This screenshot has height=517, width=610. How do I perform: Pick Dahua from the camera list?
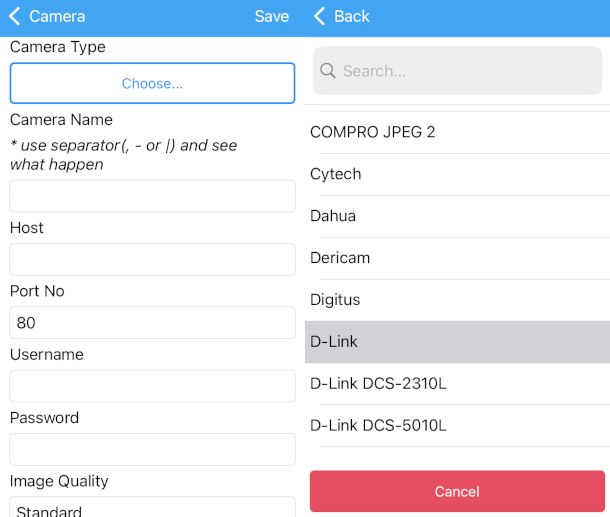pyautogui.click(x=457, y=216)
